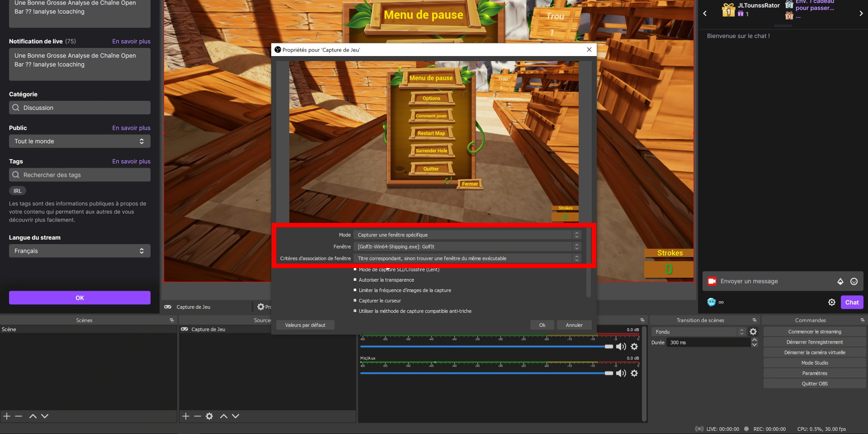Image resolution: width=868 pixels, height=434 pixels.
Task: Click the Valeurs par défaut button
Action: pyautogui.click(x=305, y=325)
